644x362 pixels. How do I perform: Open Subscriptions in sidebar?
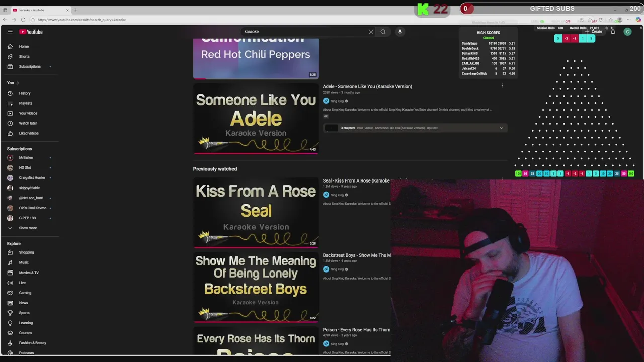pyautogui.click(x=30, y=66)
